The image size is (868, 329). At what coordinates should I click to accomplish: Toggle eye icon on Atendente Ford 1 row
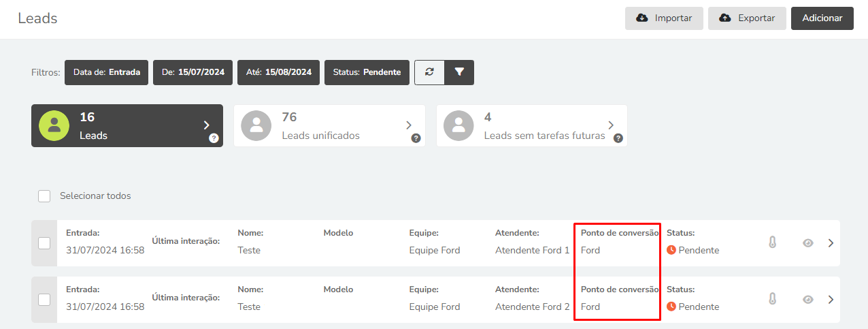pyautogui.click(x=808, y=242)
